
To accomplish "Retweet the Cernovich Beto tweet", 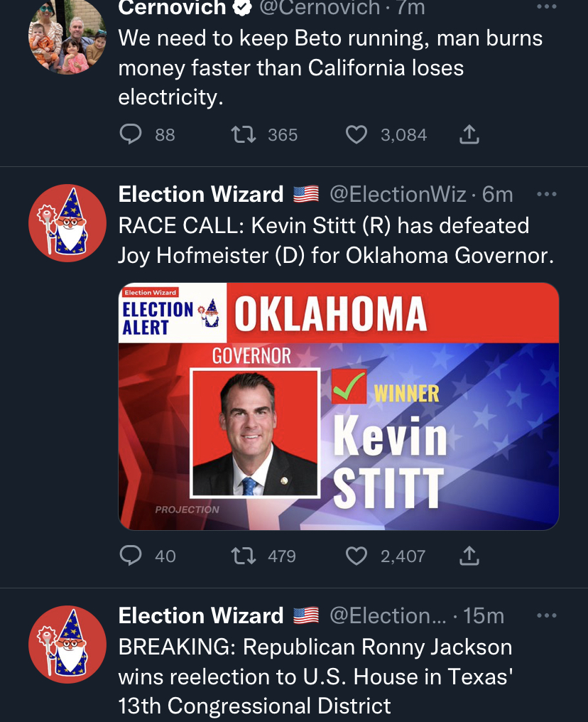I will tap(243, 134).
